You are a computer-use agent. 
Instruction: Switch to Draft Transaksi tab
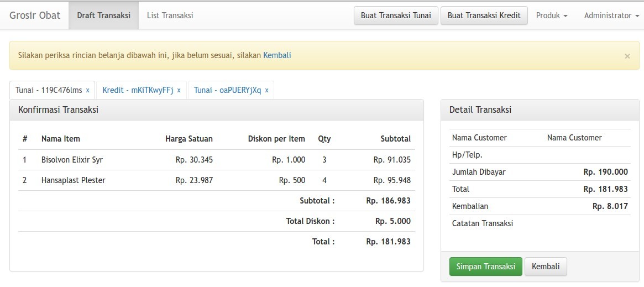(x=103, y=15)
